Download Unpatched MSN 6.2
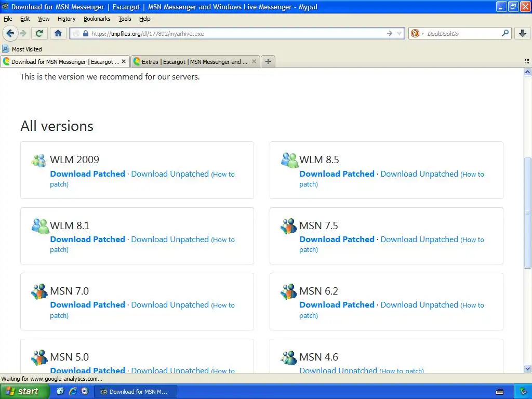 click(x=419, y=304)
